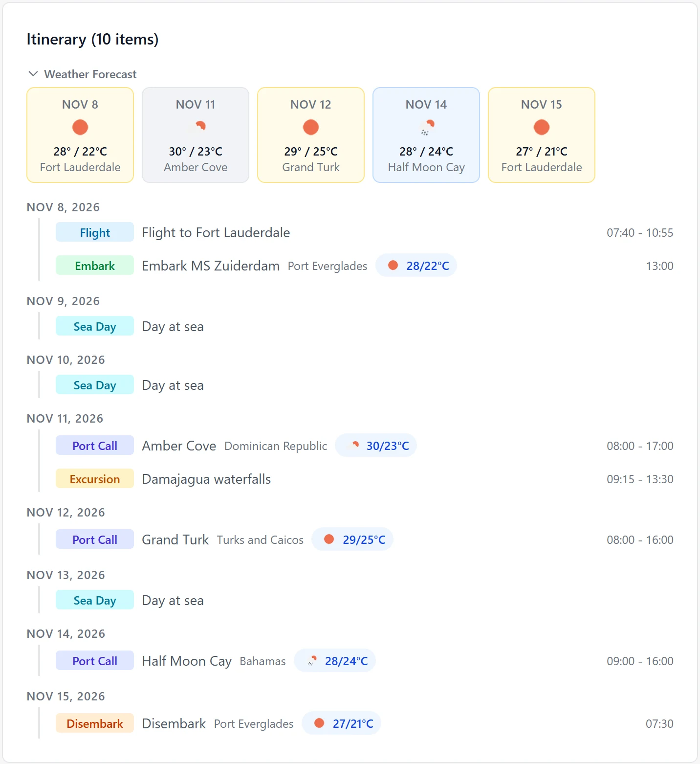Viewport: 700px width, 764px height.
Task: Click the rain icon in the 28/24°C badge
Action: 312,661
